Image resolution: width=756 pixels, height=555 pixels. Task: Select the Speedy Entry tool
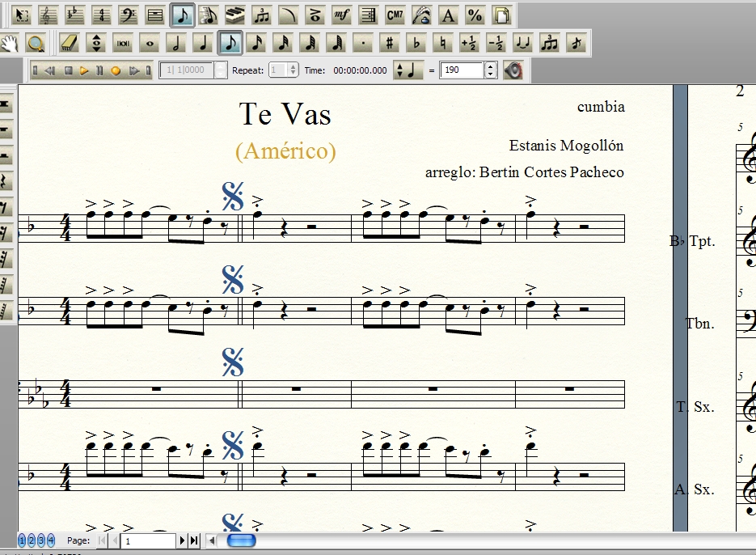click(209, 15)
